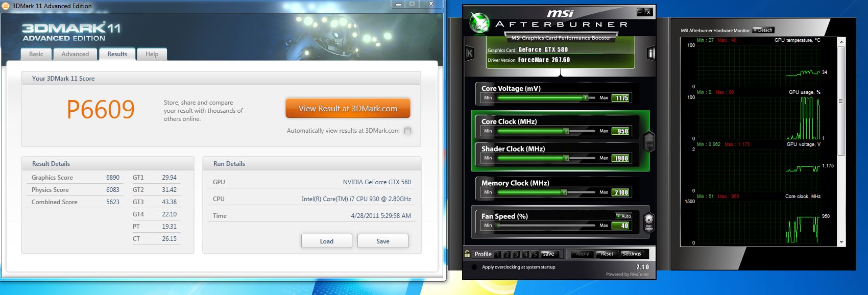Click the Kombustor K icon in Afterburner
The height and width of the screenshot is (295, 868).
tap(470, 53)
